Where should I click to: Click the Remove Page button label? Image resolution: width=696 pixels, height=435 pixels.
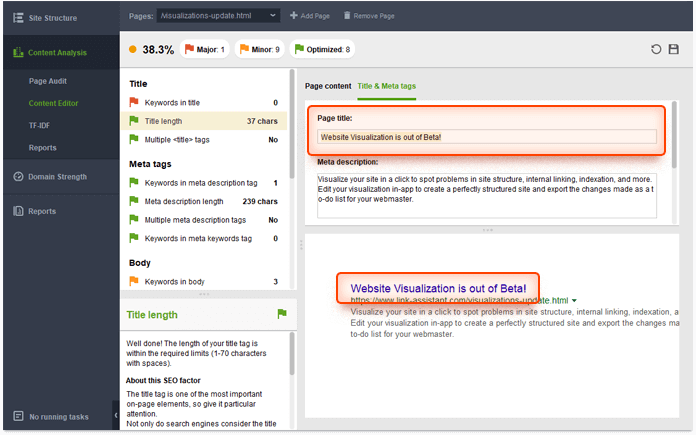374,16
